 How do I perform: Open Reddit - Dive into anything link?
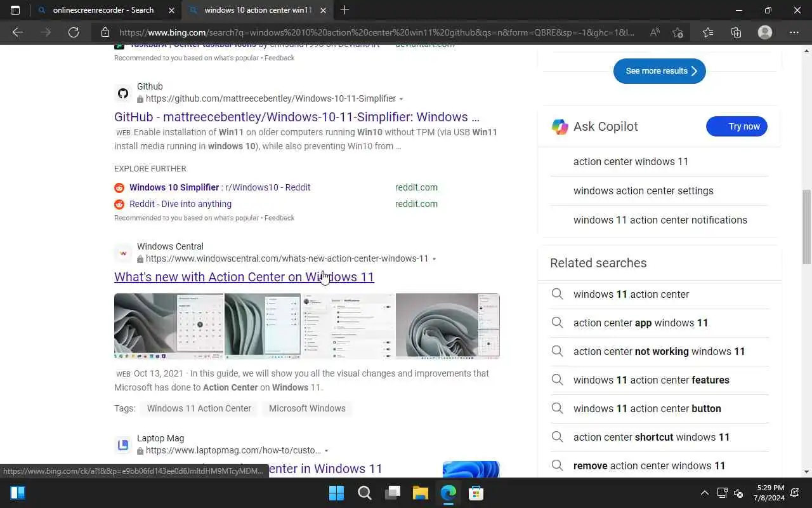(180, 204)
